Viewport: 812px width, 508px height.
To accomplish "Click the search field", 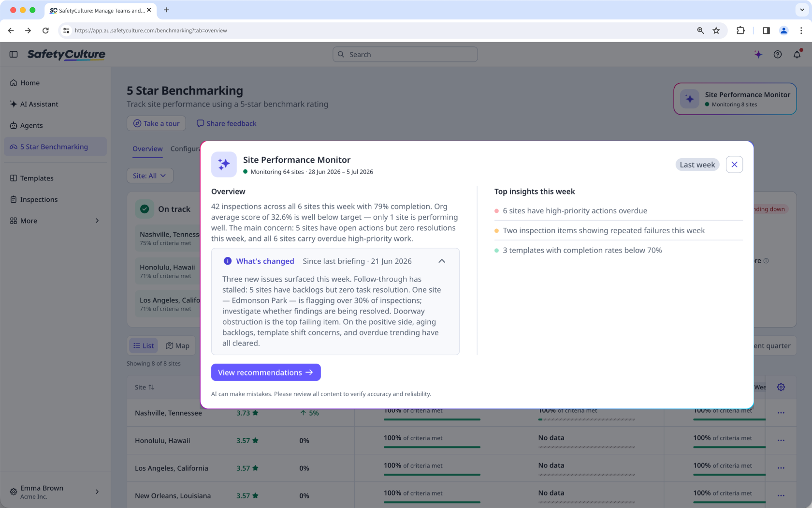I will coord(405,54).
